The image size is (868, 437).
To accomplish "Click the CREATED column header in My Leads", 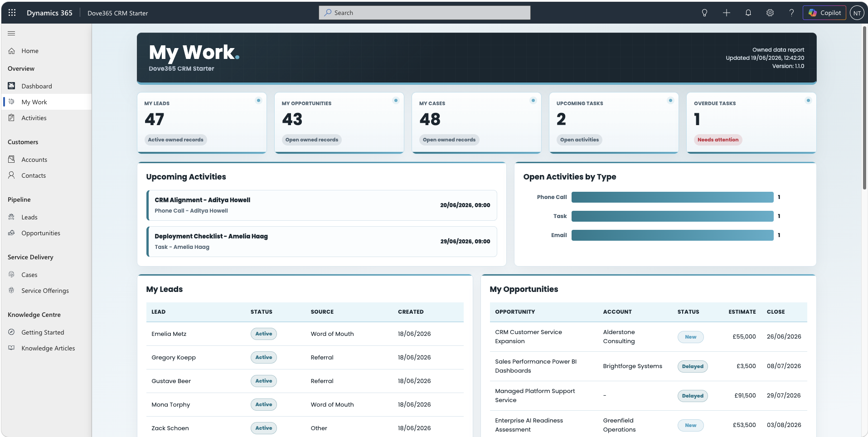I will [x=411, y=312].
